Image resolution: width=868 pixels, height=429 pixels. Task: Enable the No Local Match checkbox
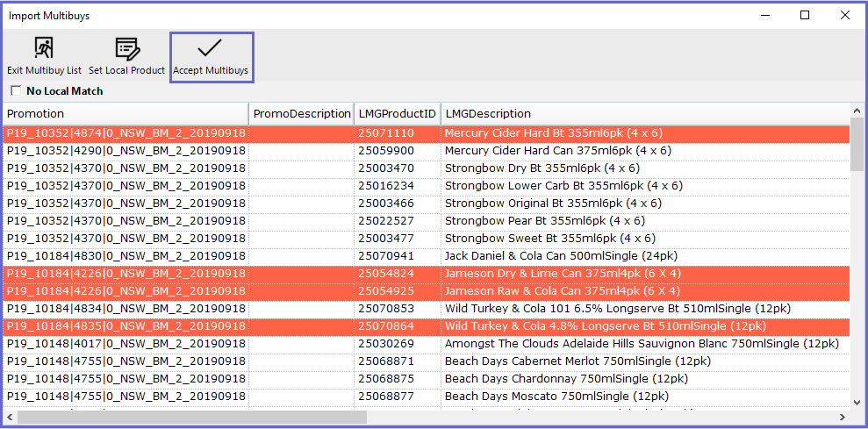tap(16, 90)
